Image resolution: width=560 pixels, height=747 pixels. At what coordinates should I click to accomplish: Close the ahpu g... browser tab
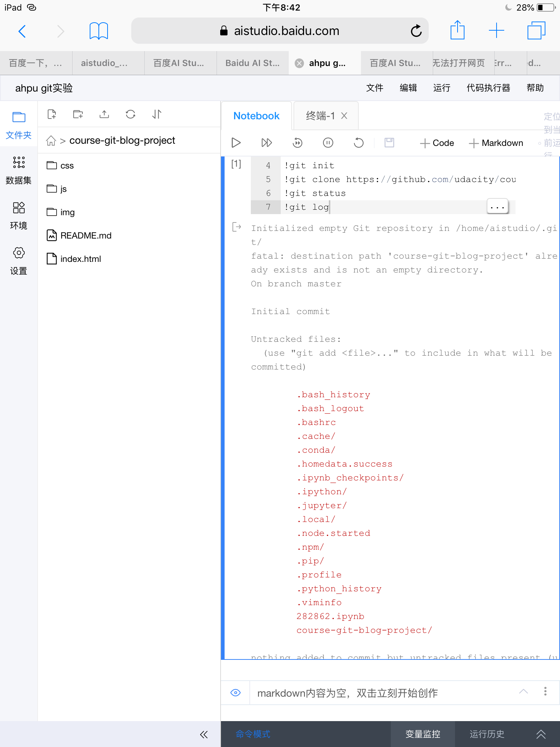[x=299, y=63]
